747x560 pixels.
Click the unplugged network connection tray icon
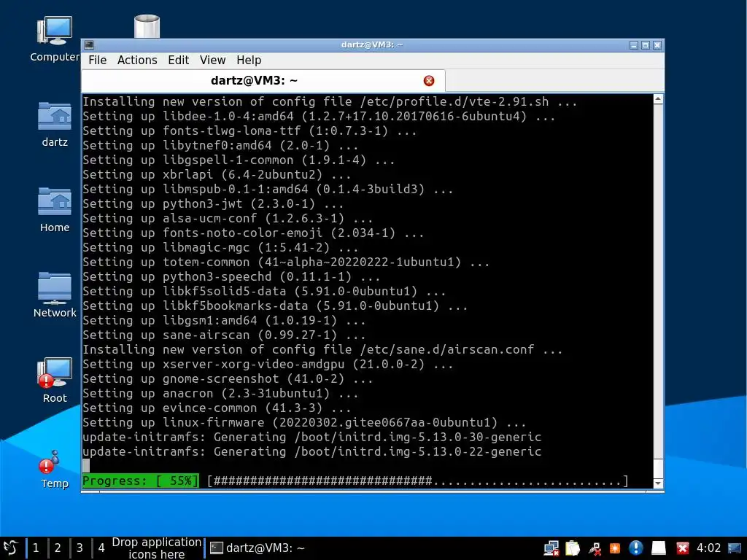pyautogui.click(x=594, y=548)
